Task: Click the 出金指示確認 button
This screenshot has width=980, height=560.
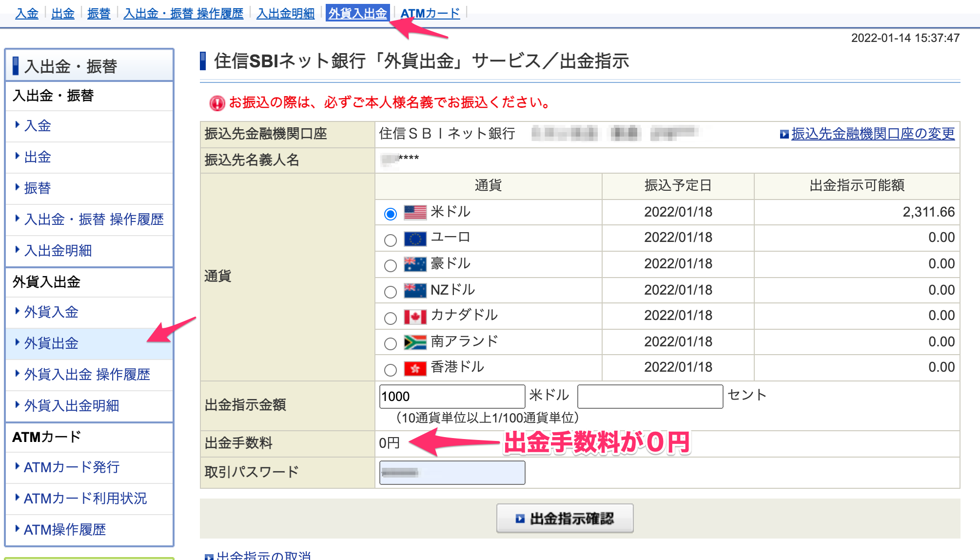Action: pyautogui.click(x=565, y=518)
